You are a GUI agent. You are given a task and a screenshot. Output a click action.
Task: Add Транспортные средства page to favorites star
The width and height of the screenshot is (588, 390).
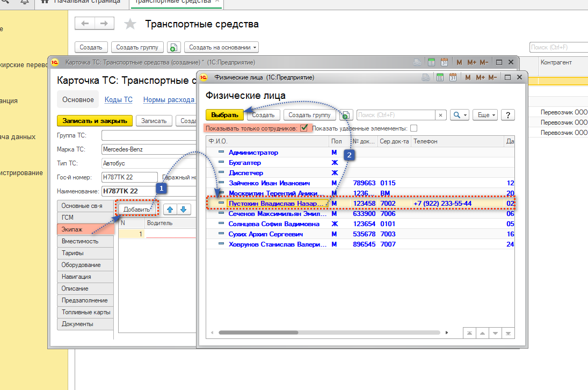[130, 24]
